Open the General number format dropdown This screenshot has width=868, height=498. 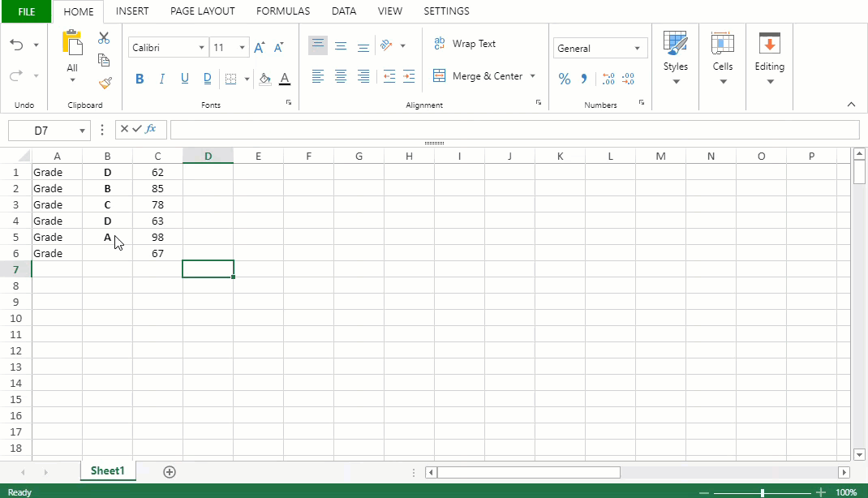pyautogui.click(x=637, y=48)
